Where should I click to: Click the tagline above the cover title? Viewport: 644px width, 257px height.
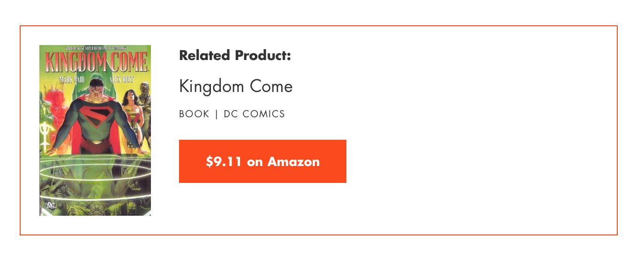(x=96, y=48)
